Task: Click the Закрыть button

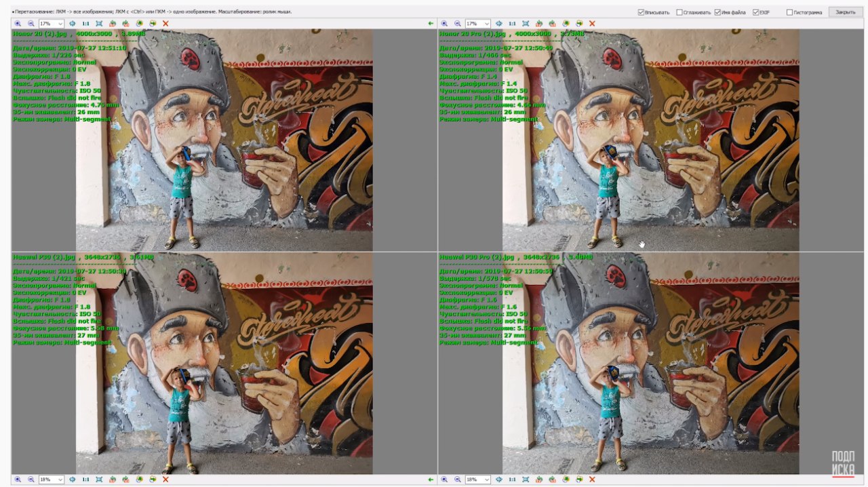Action: click(x=845, y=12)
